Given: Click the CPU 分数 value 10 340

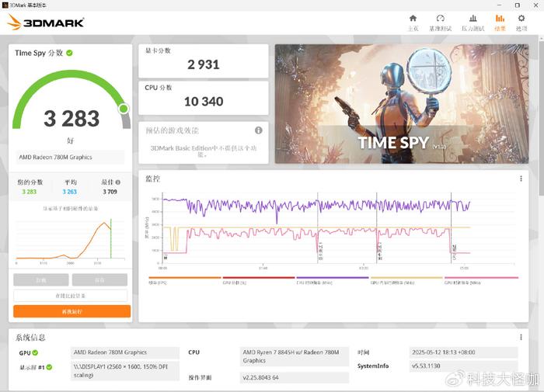Looking at the screenshot, I should coord(204,102).
